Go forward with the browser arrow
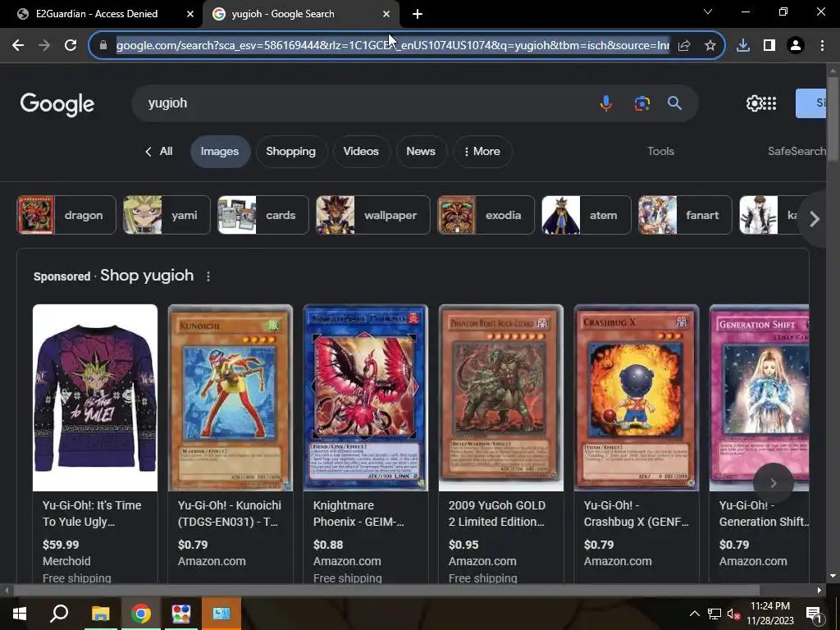Image resolution: width=840 pixels, height=630 pixels. (x=44, y=46)
